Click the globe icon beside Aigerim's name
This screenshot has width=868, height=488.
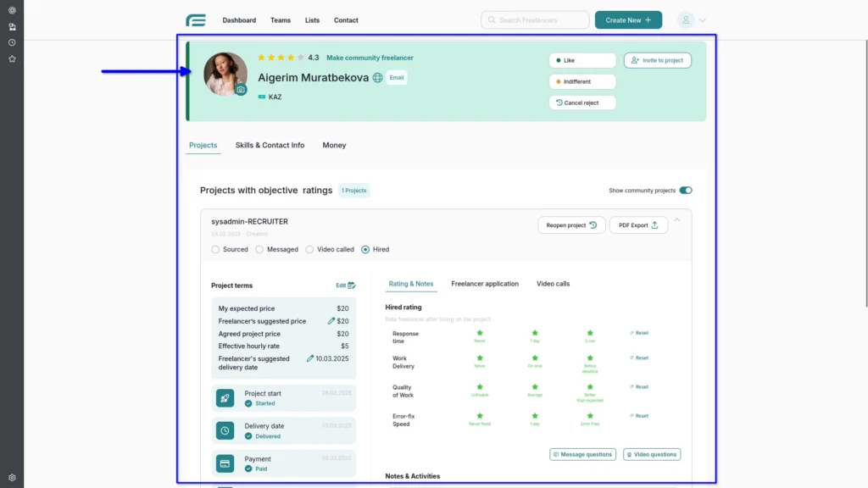click(x=376, y=77)
